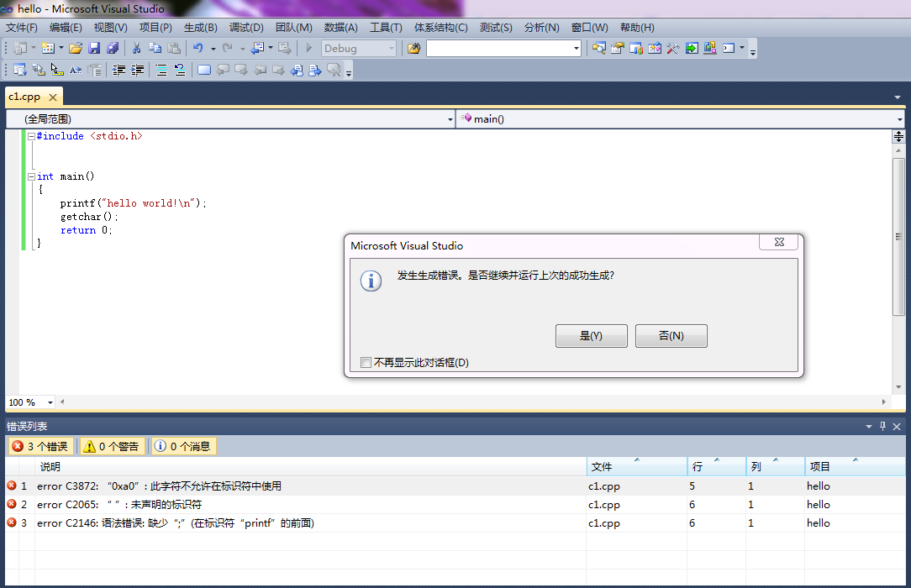Screen dimensions: 911x588
Task: Toggle the 3 个错误 filter
Action: pyautogui.click(x=40, y=446)
